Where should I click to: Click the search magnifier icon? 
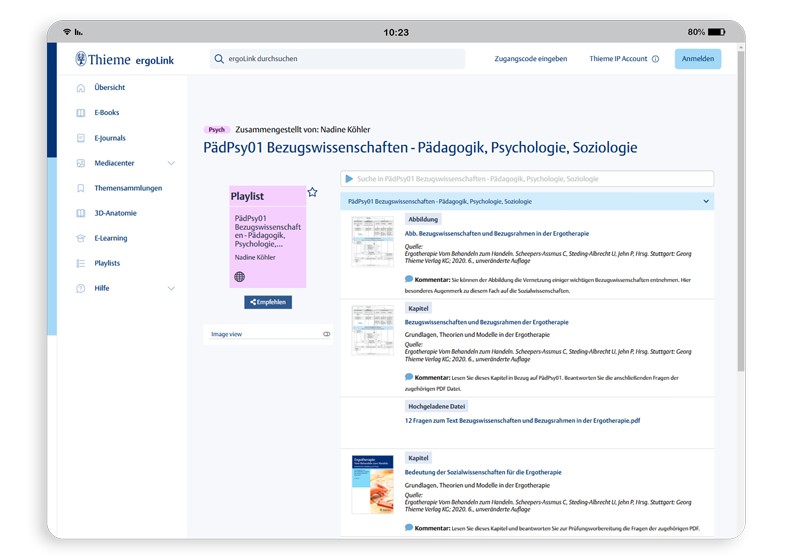[x=219, y=59]
